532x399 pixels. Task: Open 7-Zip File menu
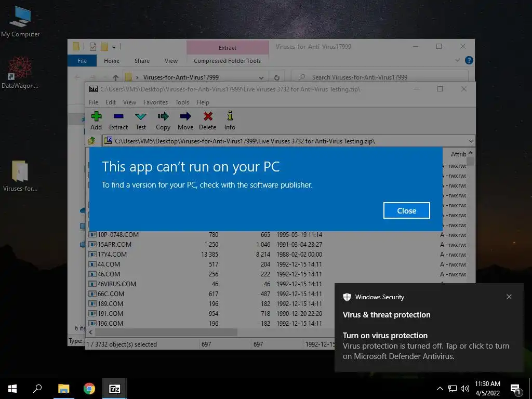(94, 102)
